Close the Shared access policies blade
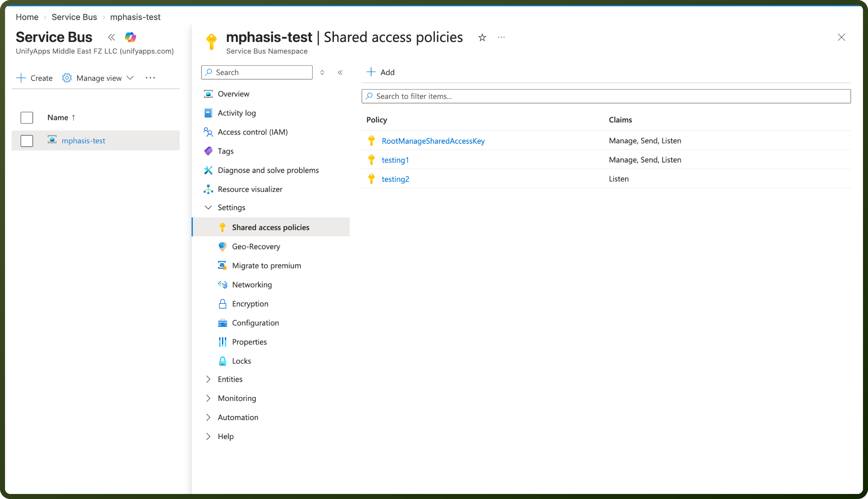868x499 pixels. [x=841, y=37]
